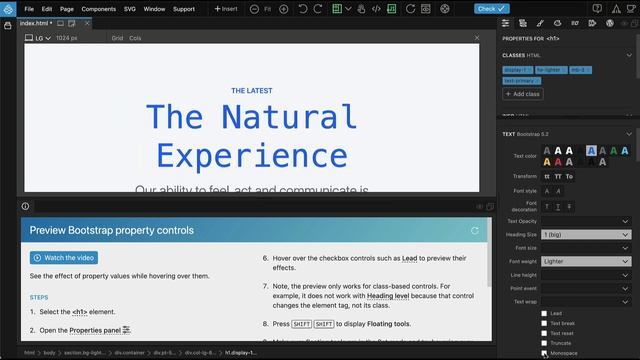This screenshot has height=360, width=640.
Task: Click the Watch the video button
Action: pos(64,258)
